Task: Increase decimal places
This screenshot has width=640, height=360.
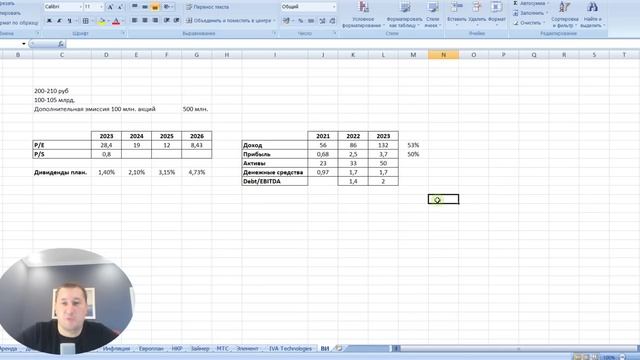Action: tap(322, 20)
